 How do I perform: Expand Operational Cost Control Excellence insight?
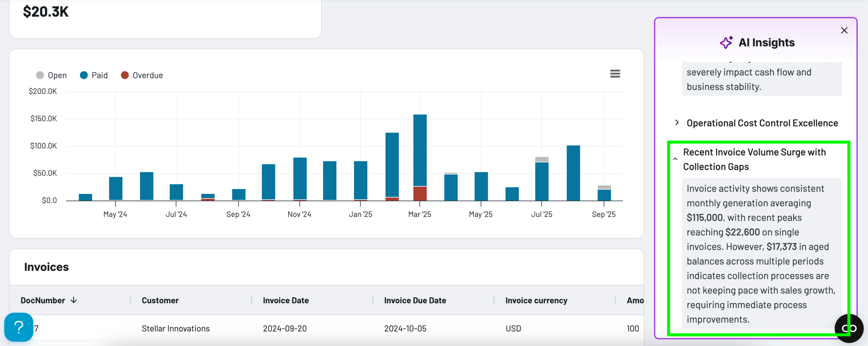coord(762,123)
